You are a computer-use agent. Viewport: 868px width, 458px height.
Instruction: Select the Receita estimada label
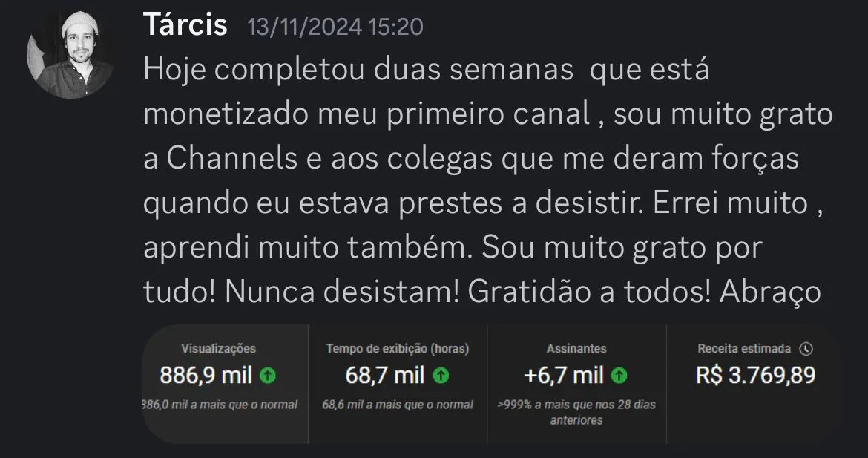(744, 348)
